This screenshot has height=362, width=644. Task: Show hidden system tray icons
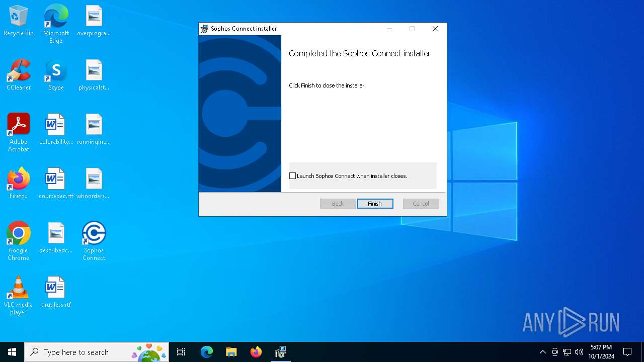pyautogui.click(x=542, y=352)
